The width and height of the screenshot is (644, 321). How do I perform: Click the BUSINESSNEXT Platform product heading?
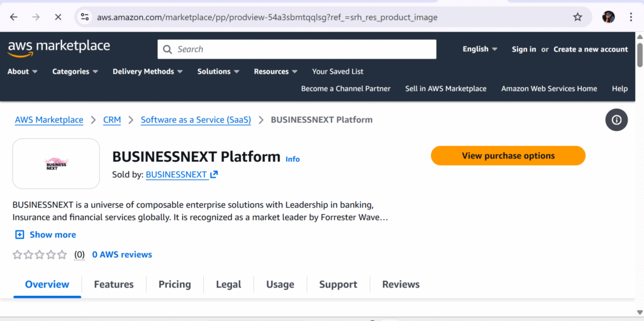point(196,157)
